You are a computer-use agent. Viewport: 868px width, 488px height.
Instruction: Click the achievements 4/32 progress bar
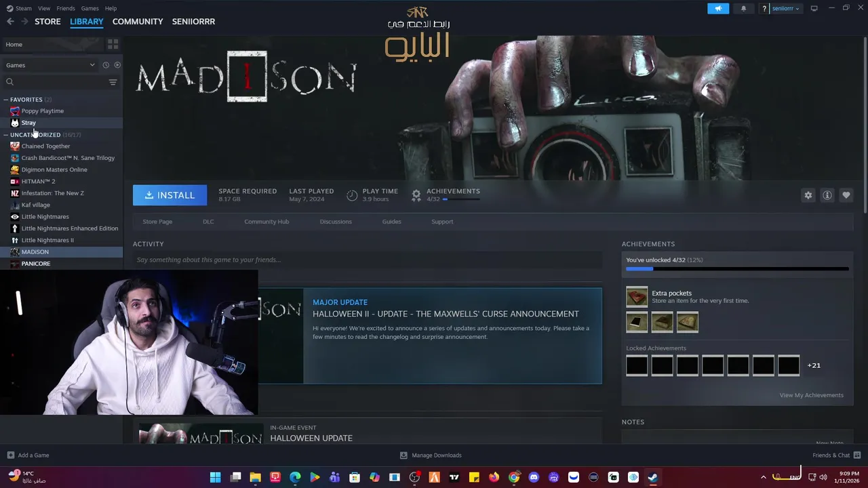click(461, 199)
